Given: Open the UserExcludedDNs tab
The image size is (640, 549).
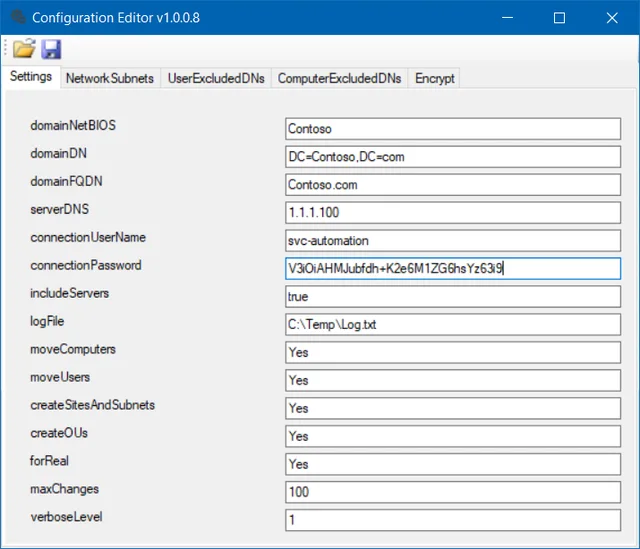Looking at the screenshot, I should (216, 78).
